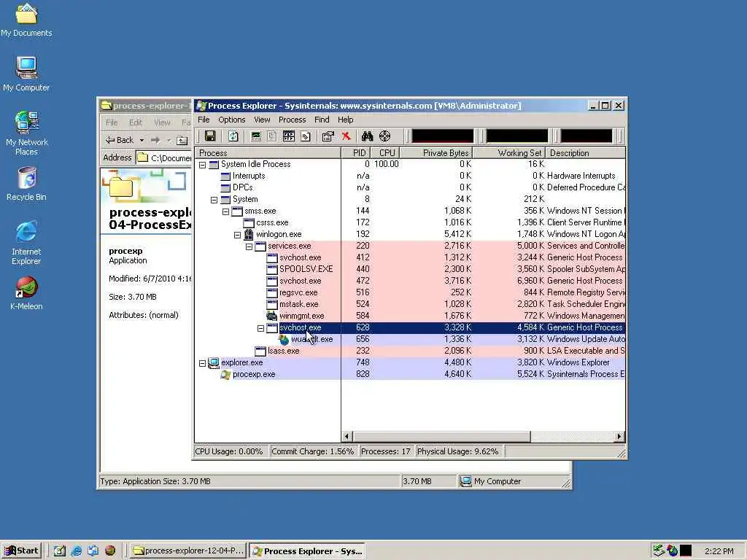747x560 pixels.
Task: Collapse the System Idle Process tree node
Action: (203, 165)
